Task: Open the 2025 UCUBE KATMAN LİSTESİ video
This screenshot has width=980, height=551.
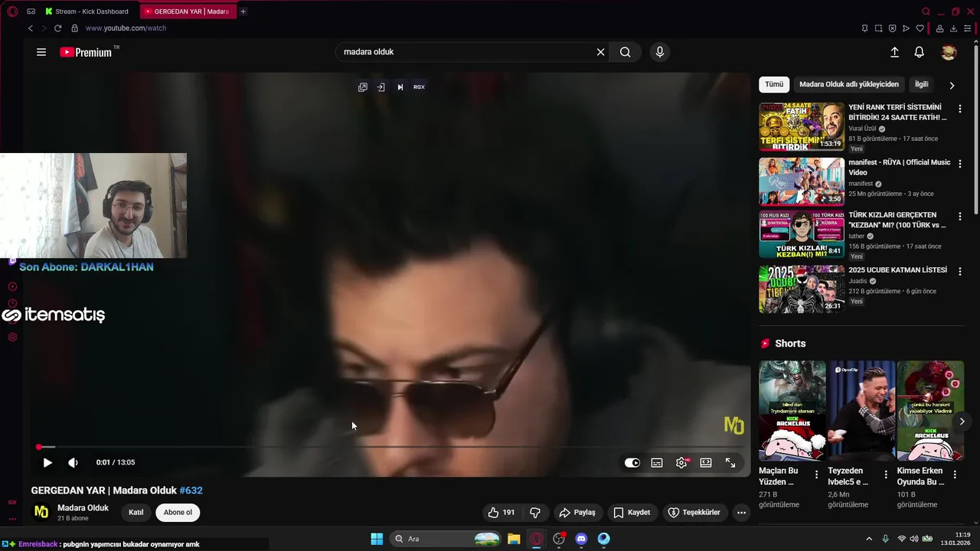Action: (x=802, y=289)
